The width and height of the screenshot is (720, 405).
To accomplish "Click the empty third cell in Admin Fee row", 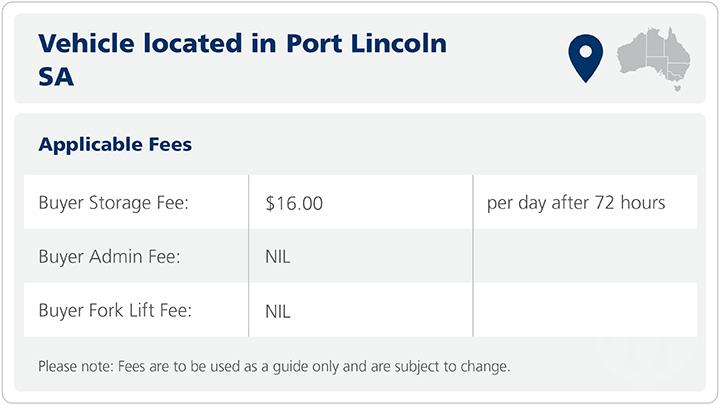I will (x=585, y=257).
